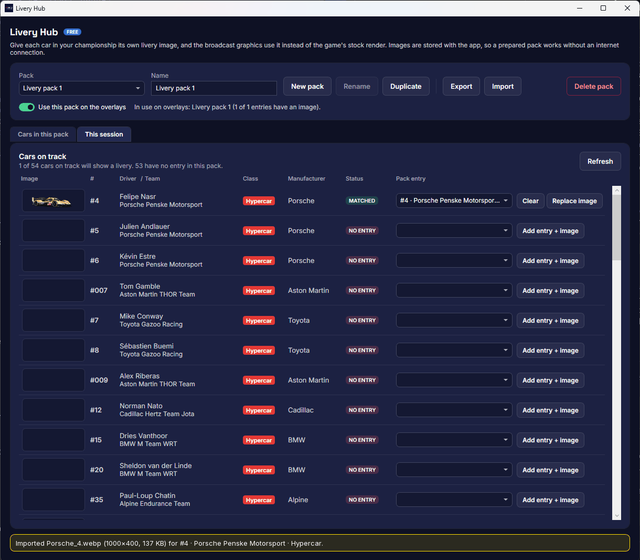
Task: Click the Class column header
Action: click(x=250, y=178)
